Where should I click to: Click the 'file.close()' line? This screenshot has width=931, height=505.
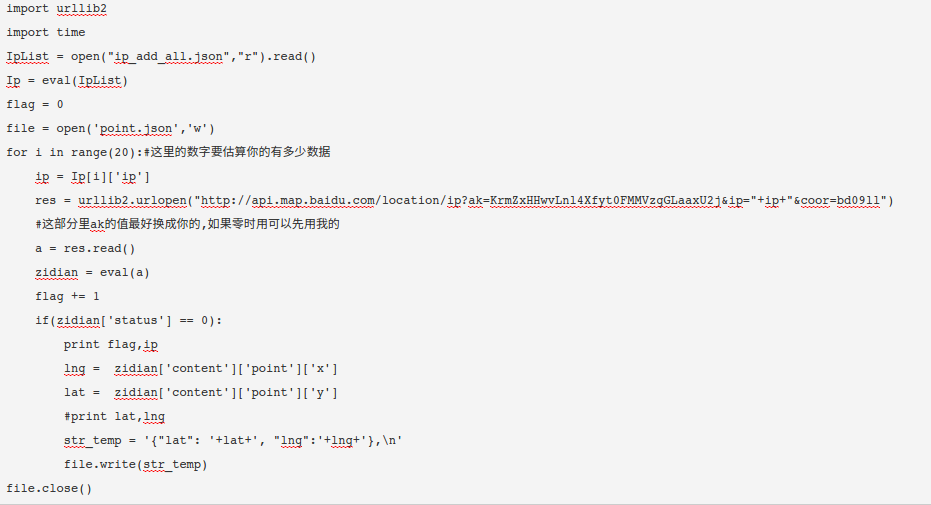pos(49,489)
